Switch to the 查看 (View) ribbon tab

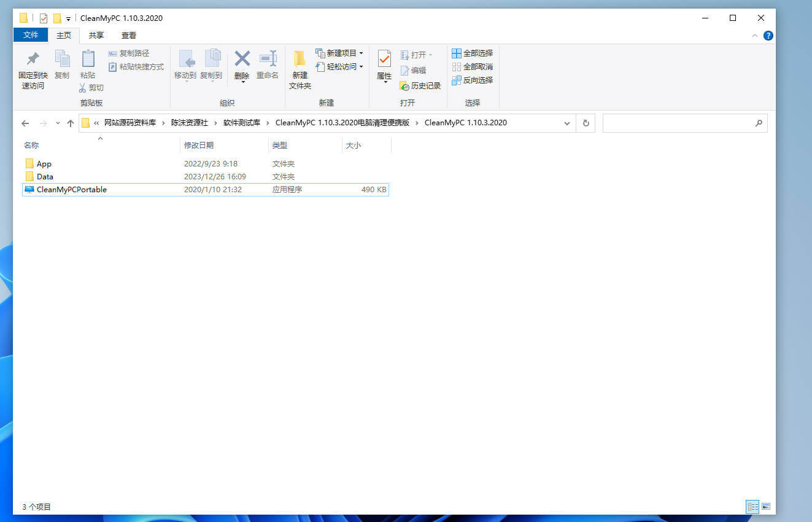pos(128,35)
